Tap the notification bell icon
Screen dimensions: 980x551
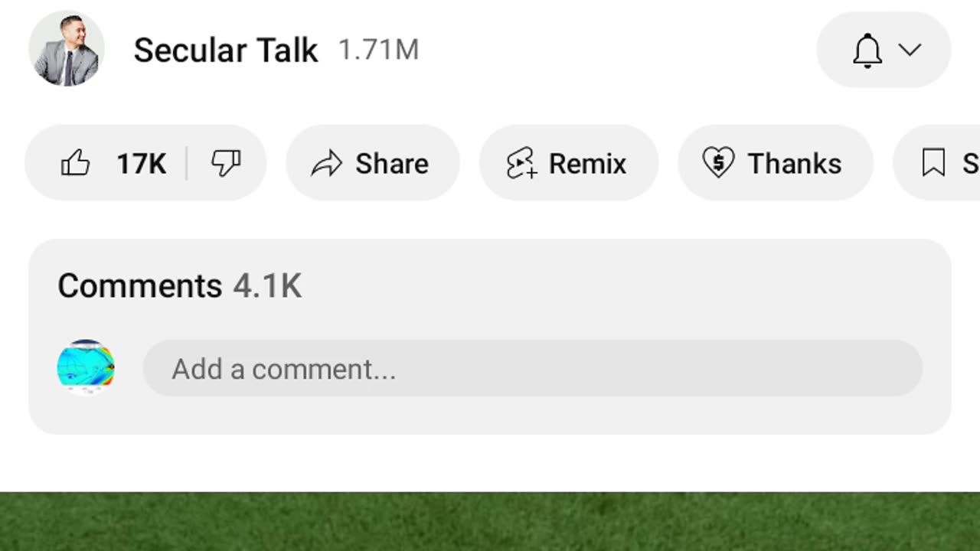(x=867, y=51)
